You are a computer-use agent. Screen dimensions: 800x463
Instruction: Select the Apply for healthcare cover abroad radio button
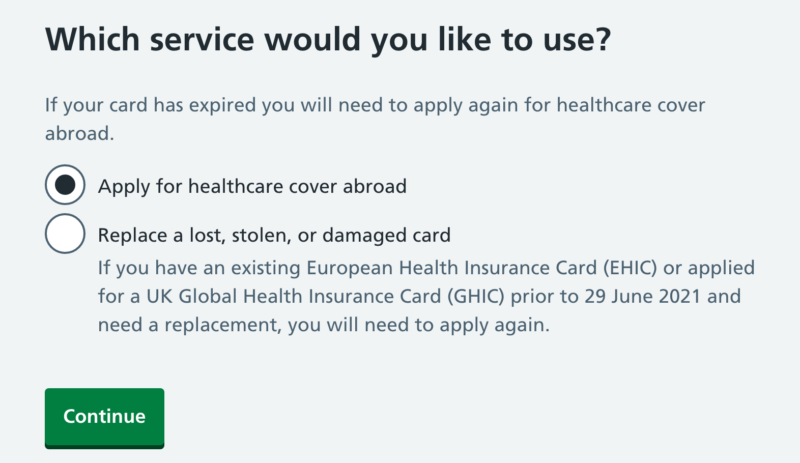[x=66, y=186]
